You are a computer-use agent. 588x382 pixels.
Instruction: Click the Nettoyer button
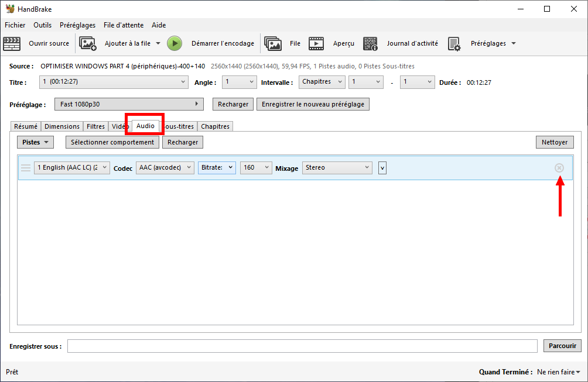click(x=555, y=142)
